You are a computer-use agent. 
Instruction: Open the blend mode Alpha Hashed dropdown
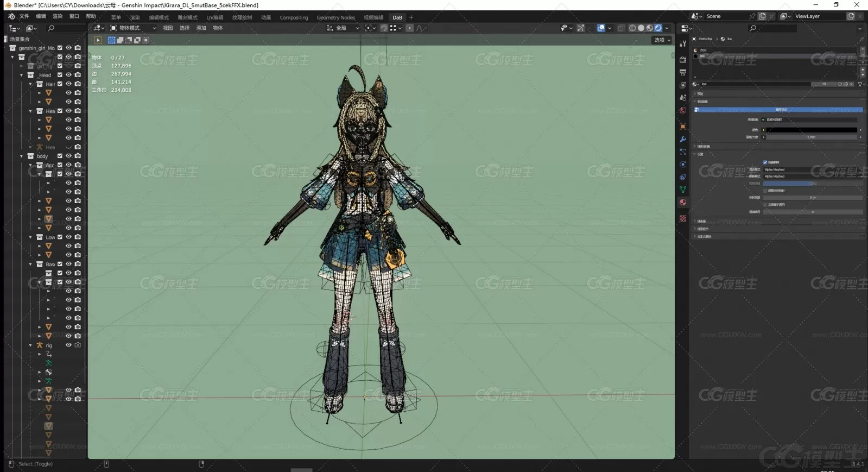[813, 169]
